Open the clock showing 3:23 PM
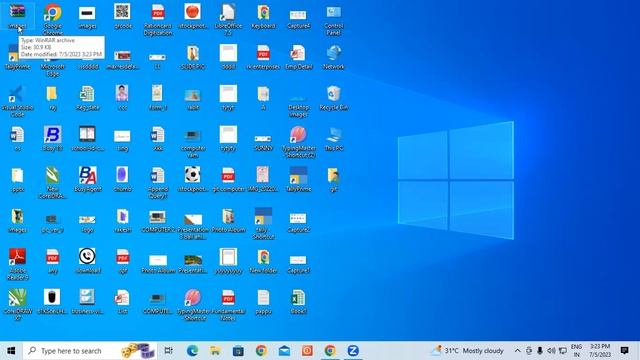Viewport: 640px width, 360px height. (600, 351)
